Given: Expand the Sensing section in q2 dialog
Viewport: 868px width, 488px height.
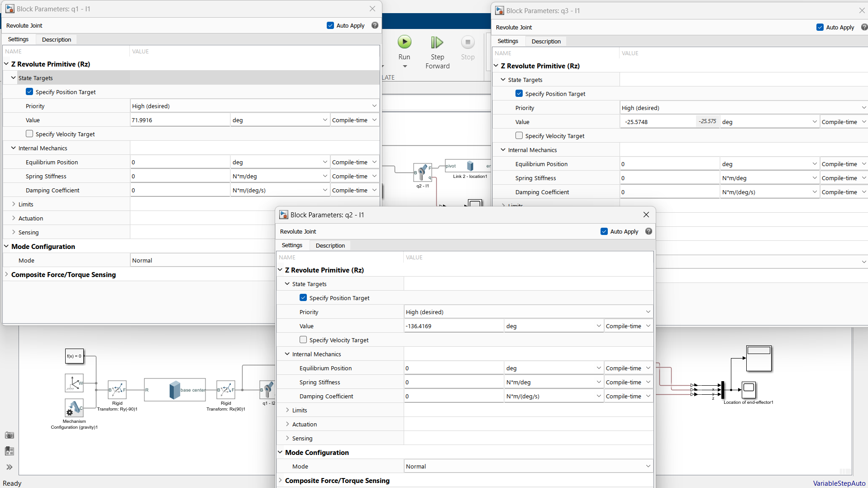Looking at the screenshot, I should click(x=287, y=438).
